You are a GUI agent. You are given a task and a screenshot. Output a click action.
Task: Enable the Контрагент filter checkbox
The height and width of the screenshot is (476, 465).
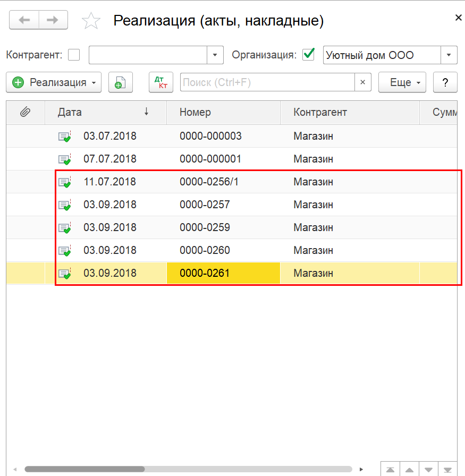pos(74,55)
